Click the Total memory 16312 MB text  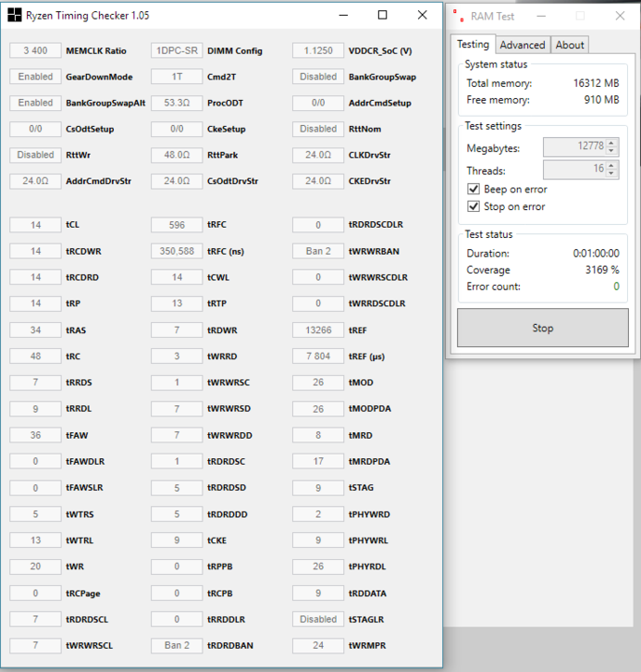(596, 83)
